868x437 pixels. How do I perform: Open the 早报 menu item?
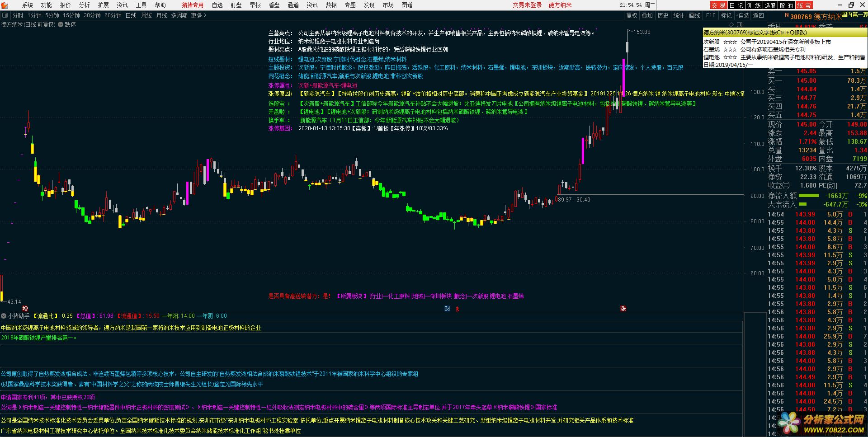pyautogui.click(x=255, y=5)
